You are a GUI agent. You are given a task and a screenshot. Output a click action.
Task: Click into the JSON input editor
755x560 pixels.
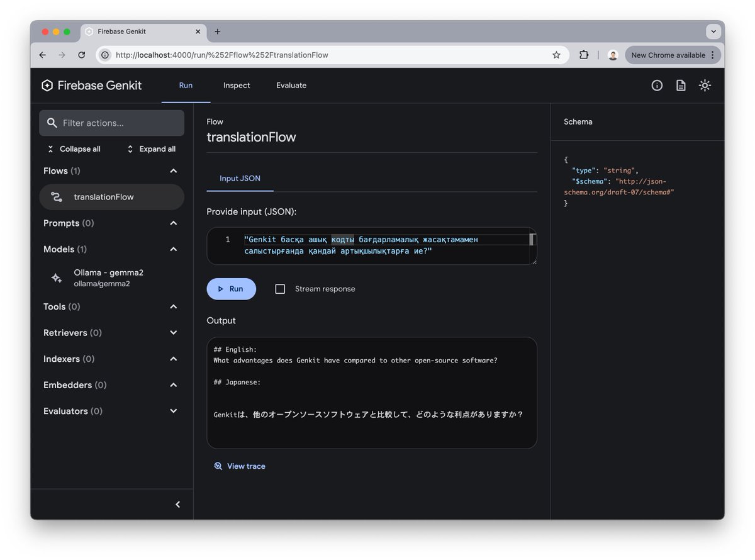[372, 245]
